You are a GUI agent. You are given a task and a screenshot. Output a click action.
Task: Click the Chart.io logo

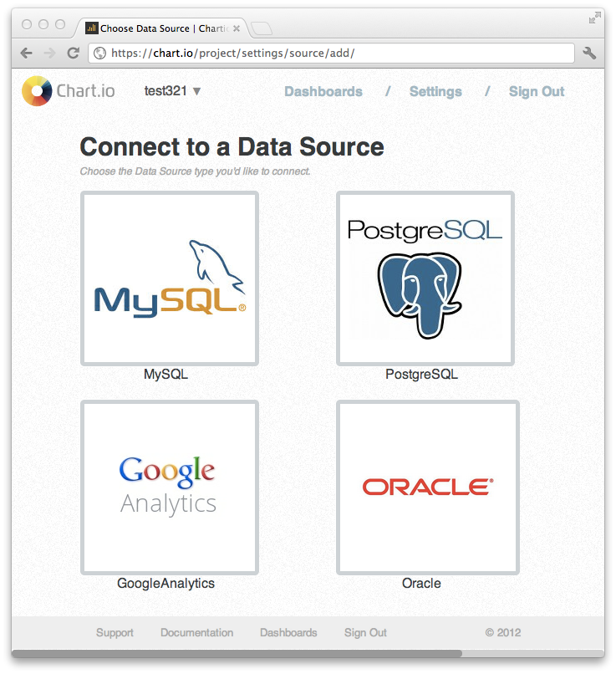click(x=69, y=90)
